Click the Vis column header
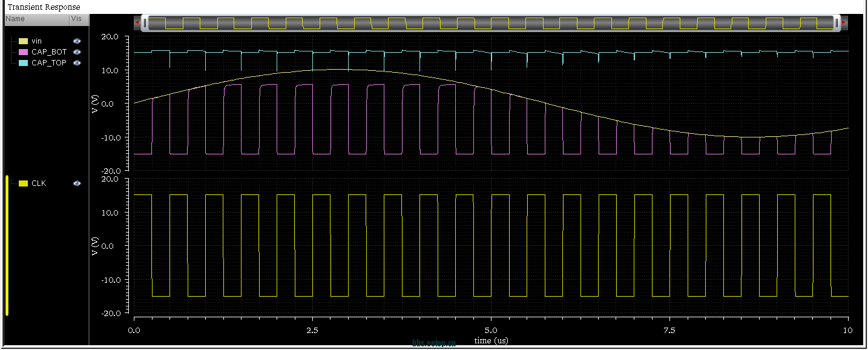This screenshot has width=868, height=350. click(77, 19)
